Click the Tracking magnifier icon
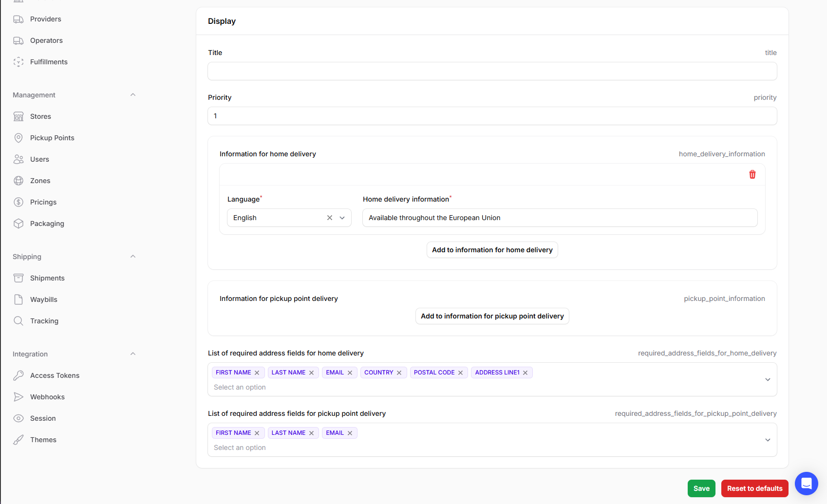This screenshot has width=827, height=504. [x=19, y=321]
